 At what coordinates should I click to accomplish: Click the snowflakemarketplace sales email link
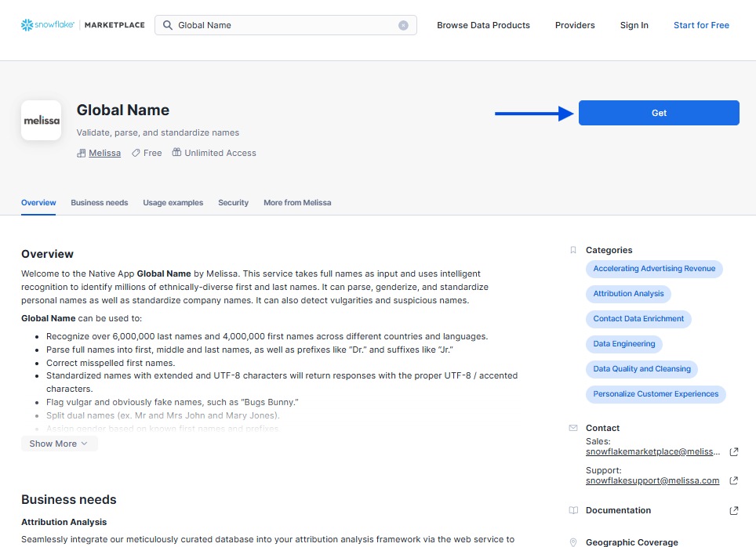652,451
